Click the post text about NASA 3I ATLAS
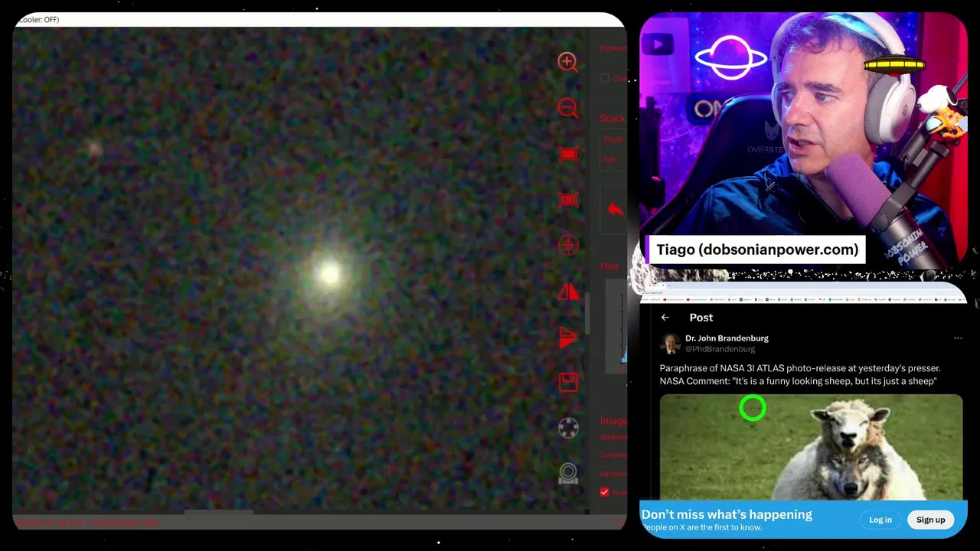 [800, 374]
